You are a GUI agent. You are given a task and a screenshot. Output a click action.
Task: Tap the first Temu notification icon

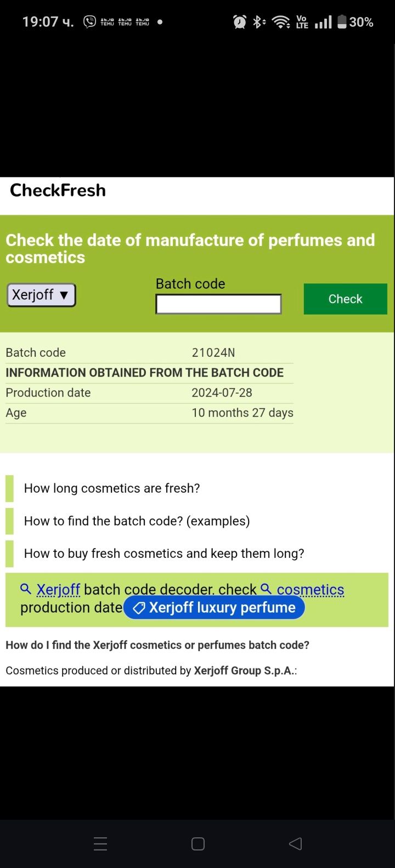click(x=108, y=22)
